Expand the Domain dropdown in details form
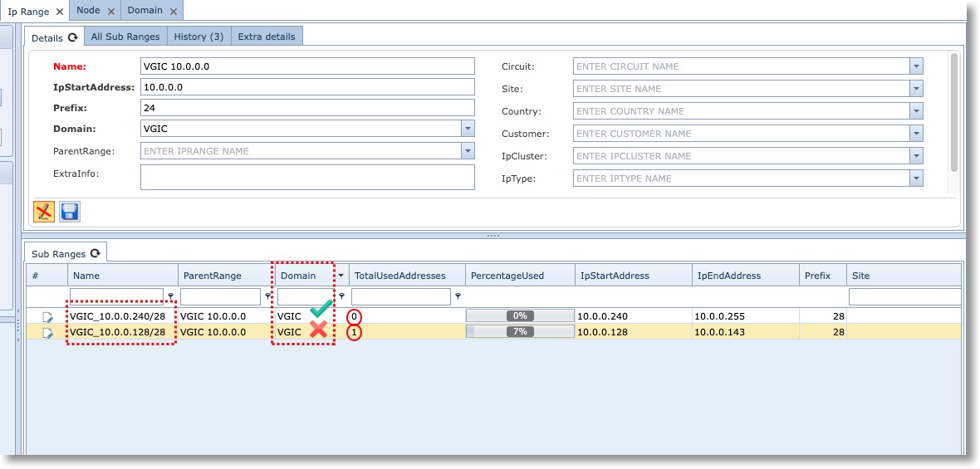 tap(468, 129)
